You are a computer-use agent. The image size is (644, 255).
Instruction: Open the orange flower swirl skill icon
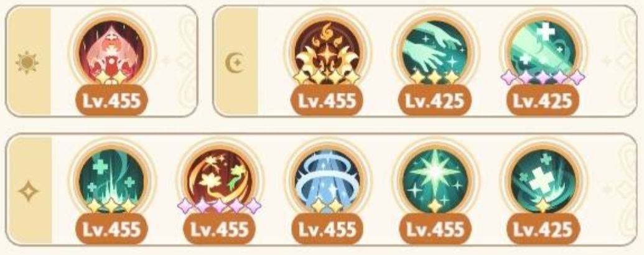pos(219,180)
